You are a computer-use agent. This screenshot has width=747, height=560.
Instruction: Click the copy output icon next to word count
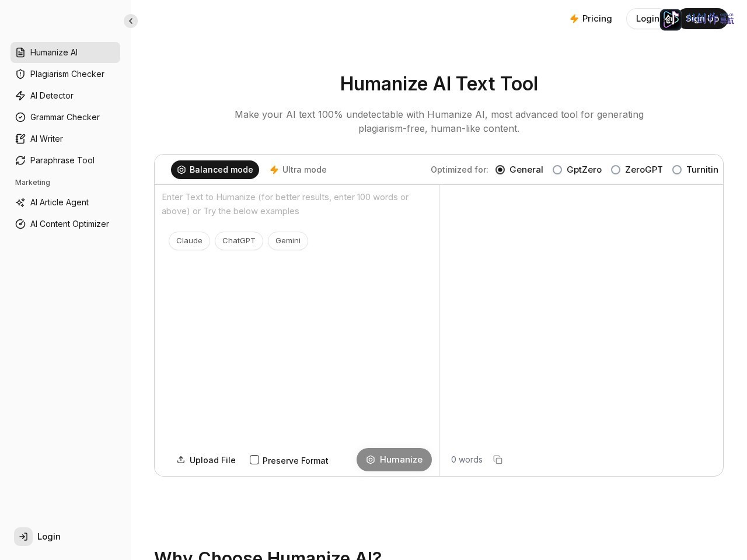click(x=498, y=460)
